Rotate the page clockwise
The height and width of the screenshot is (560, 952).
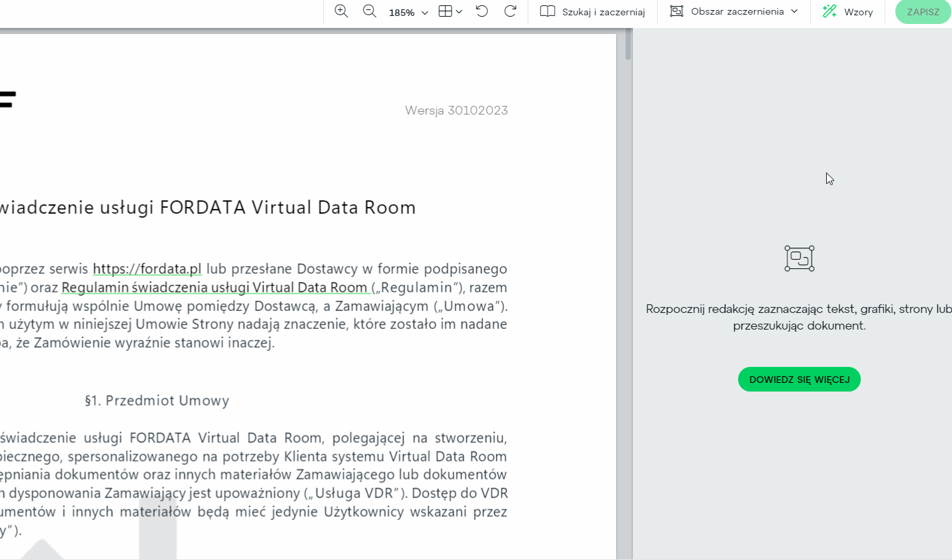pos(510,11)
